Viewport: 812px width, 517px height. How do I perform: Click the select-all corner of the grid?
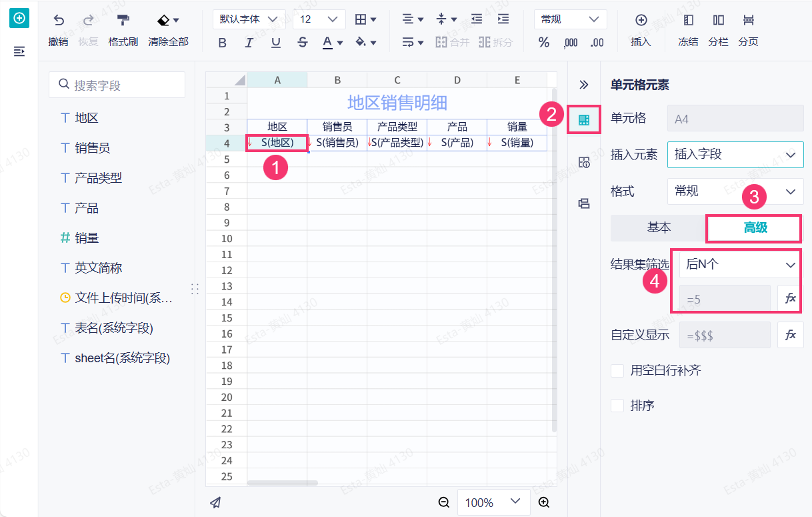point(227,80)
